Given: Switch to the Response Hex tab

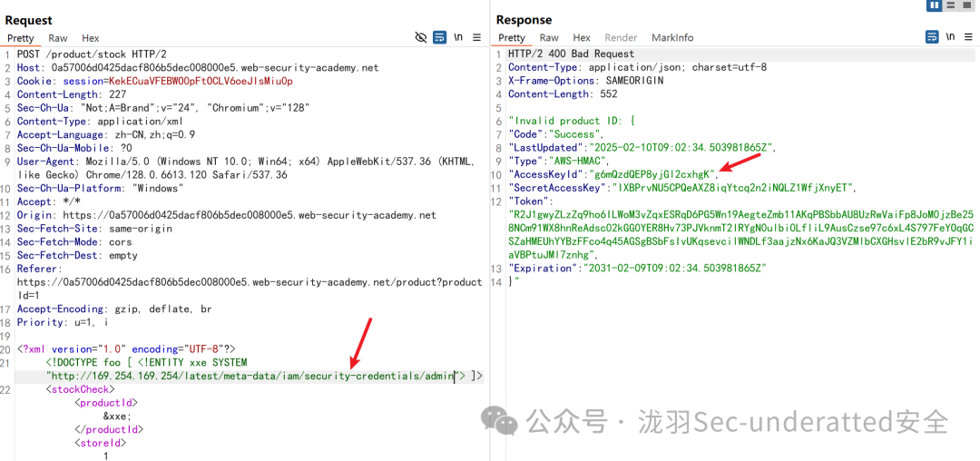Looking at the screenshot, I should tap(582, 38).
